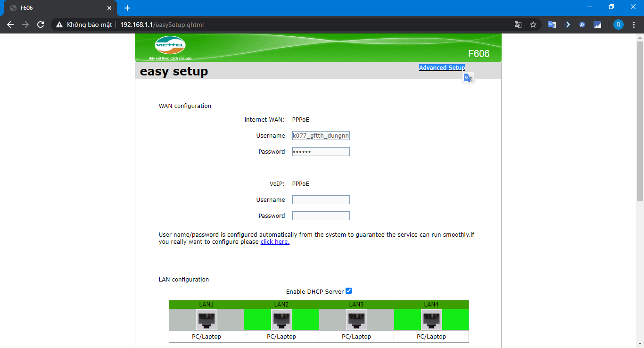Click the 'LAN configuration' section heading
This screenshot has height=348, width=644.
point(184,280)
